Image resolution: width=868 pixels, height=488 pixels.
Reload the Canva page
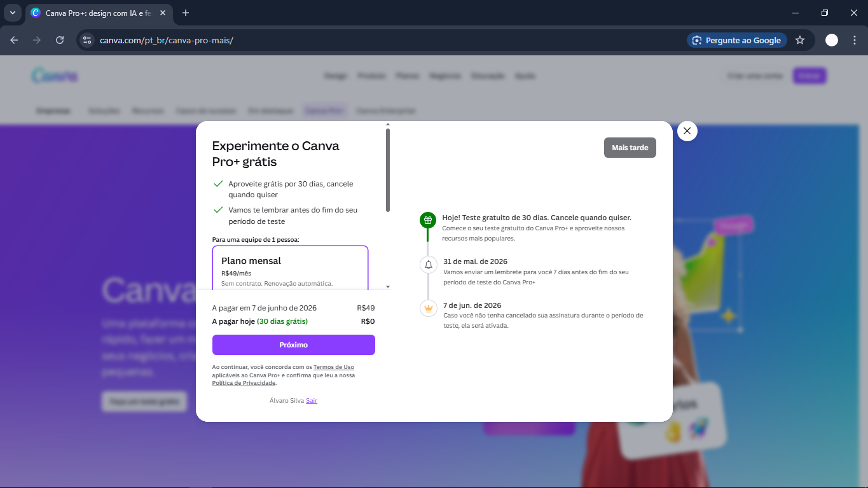[x=60, y=40]
